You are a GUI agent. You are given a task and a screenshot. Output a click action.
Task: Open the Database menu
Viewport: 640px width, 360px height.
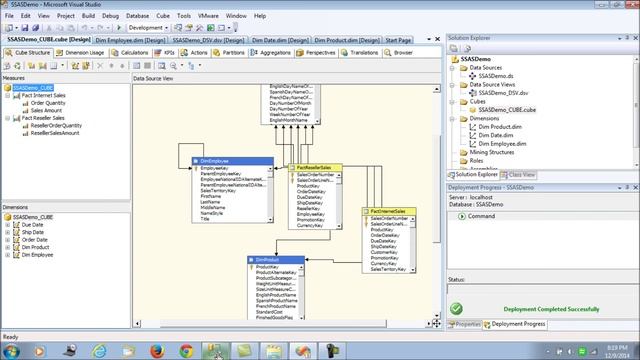click(137, 16)
